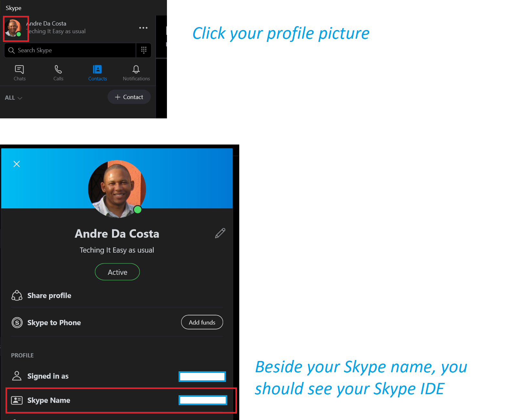Click the Skype to Phone credit icon
Image resolution: width=505 pixels, height=420 pixels.
click(17, 323)
